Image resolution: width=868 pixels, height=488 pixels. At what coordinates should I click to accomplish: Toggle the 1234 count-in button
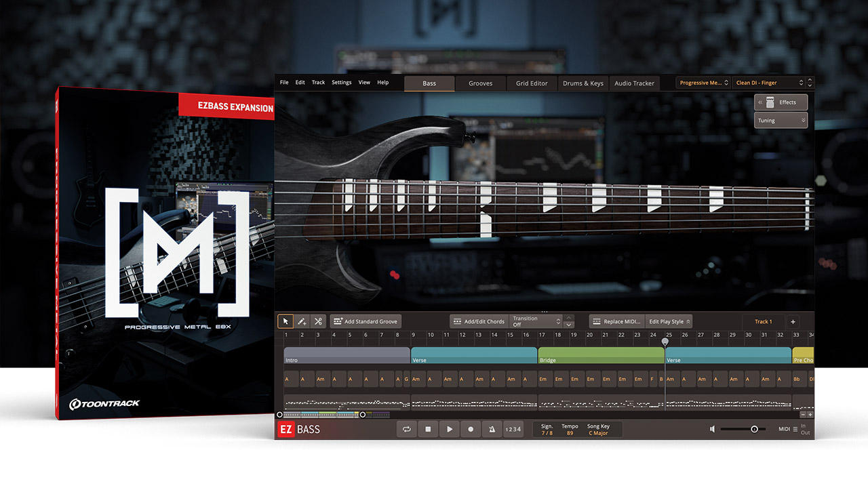pos(513,429)
